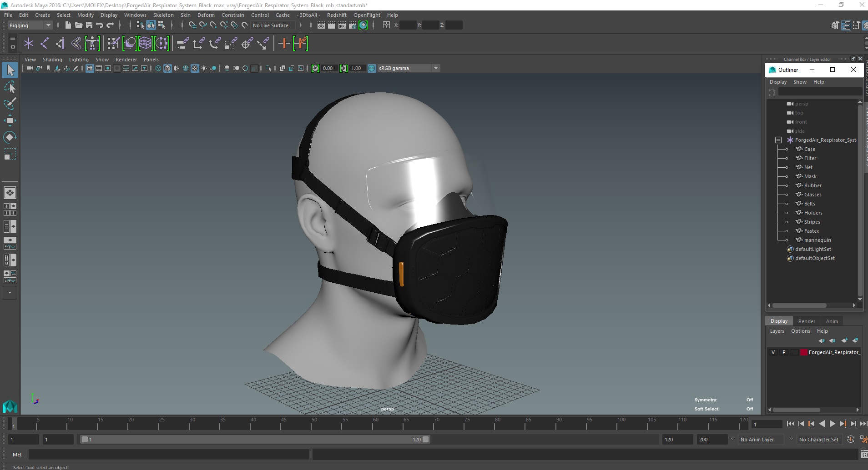Toggle viewport shadows button
The image size is (868, 470).
pos(213,68)
